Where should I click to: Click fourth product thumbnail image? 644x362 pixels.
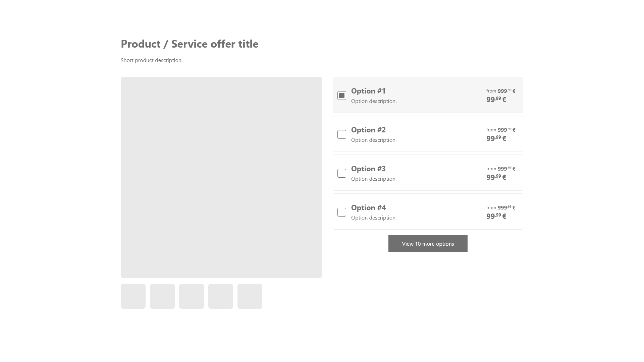tap(221, 296)
